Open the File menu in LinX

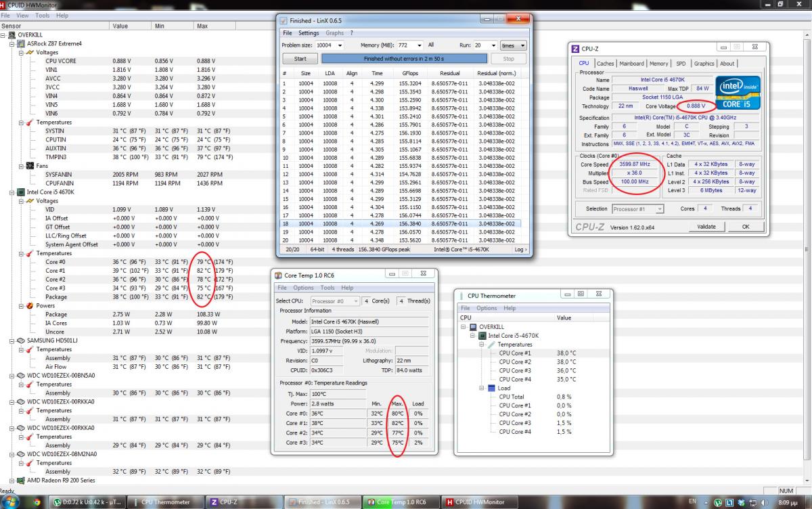click(x=288, y=33)
